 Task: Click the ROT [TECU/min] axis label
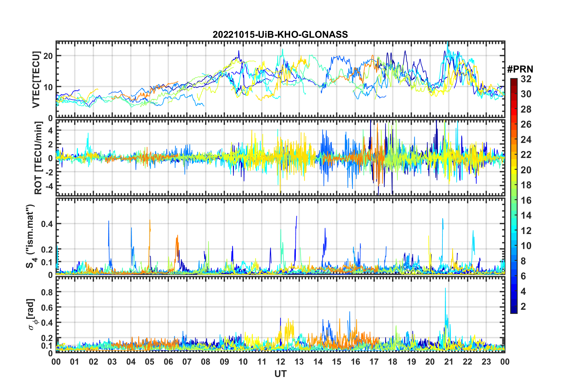tap(38, 158)
